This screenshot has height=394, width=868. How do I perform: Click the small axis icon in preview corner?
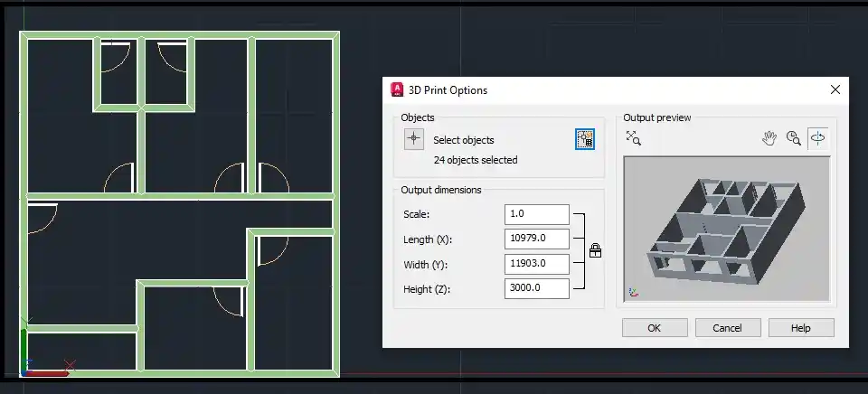pyautogui.click(x=633, y=292)
